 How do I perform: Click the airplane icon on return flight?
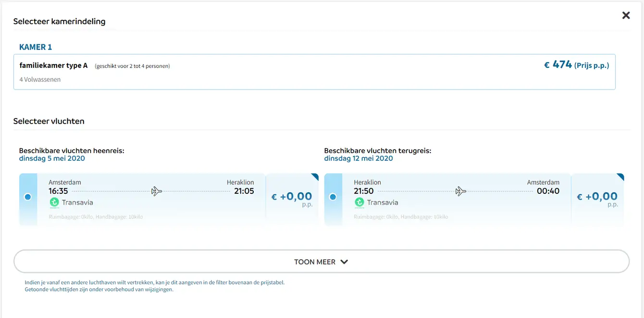point(461,191)
